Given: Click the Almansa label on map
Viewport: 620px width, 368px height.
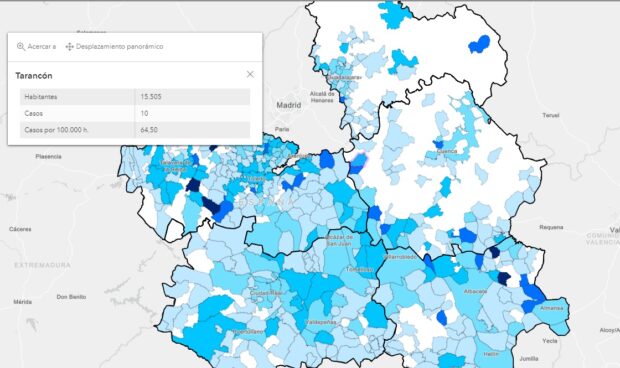Looking at the screenshot, I should [552, 308].
